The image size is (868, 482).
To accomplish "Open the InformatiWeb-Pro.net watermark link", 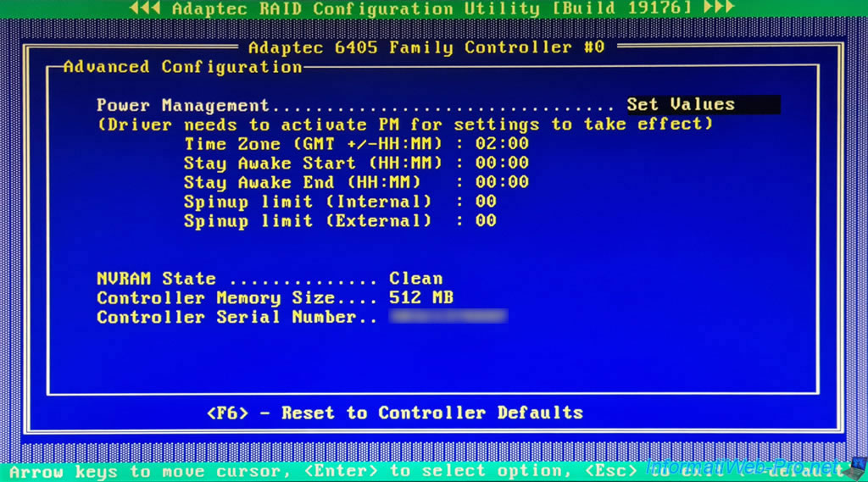I will click(x=742, y=467).
